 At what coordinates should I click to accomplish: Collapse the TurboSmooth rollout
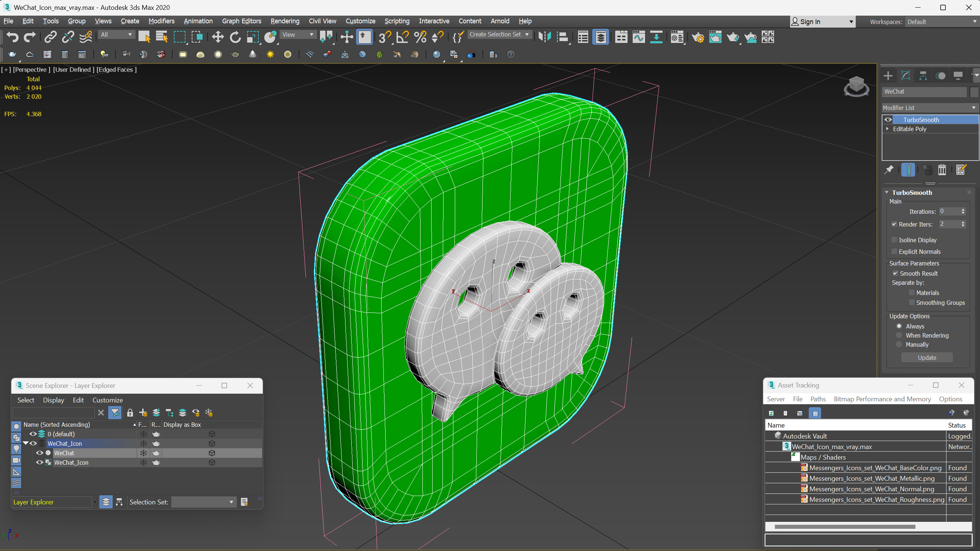click(887, 193)
